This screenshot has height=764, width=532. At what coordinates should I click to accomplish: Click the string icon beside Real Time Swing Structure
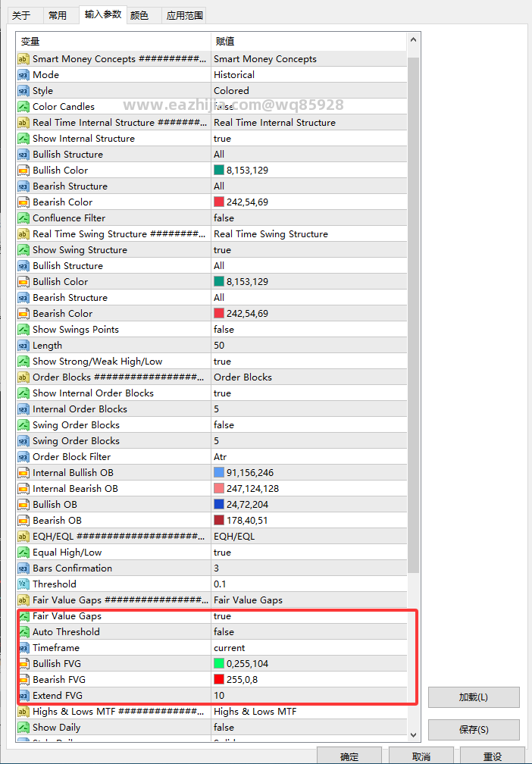point(23,234)
